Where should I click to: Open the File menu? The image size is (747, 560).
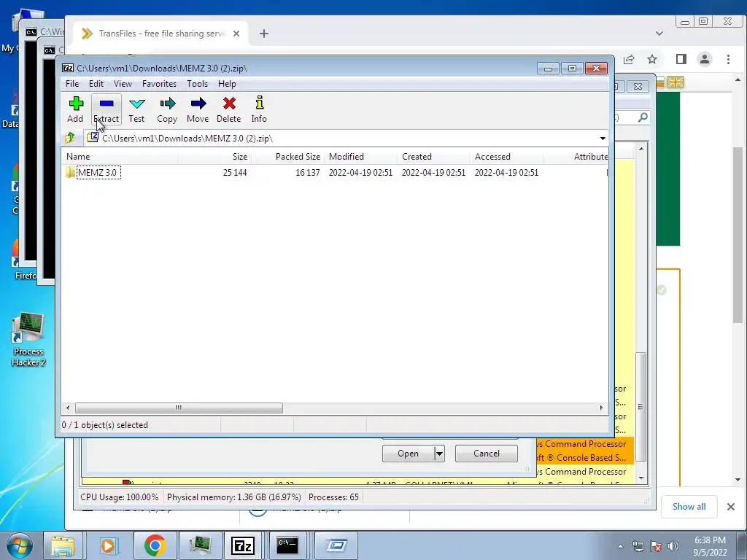pyautogui.click(x=72, y=84)
